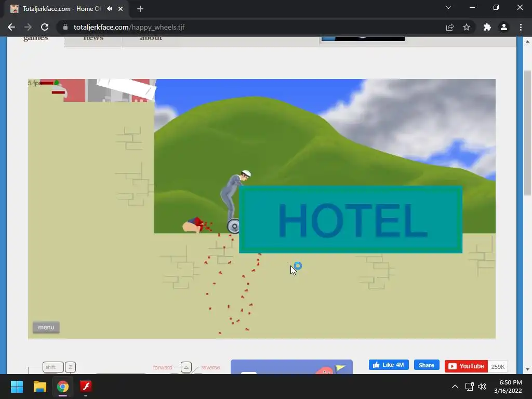The height and width of the screenshot is (399, 532).
Task: Close the Totaljerkface.com tab
Action: click(121, 9)
